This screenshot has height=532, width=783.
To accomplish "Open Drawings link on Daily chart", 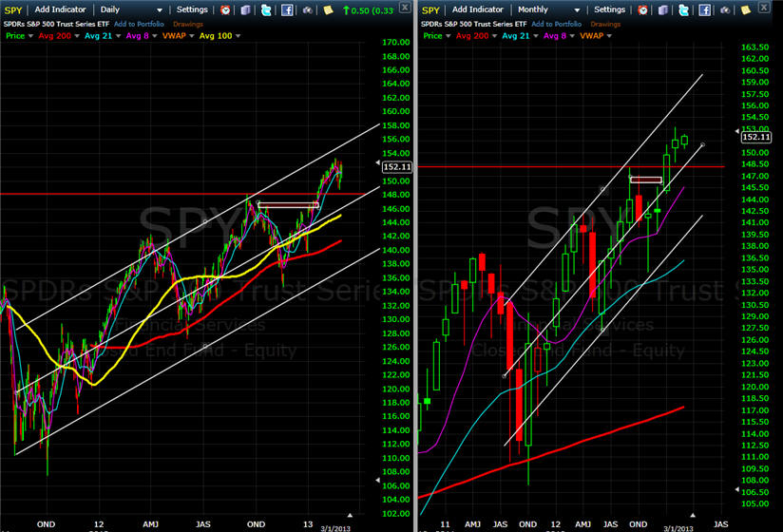I will [x=188, y=24].
